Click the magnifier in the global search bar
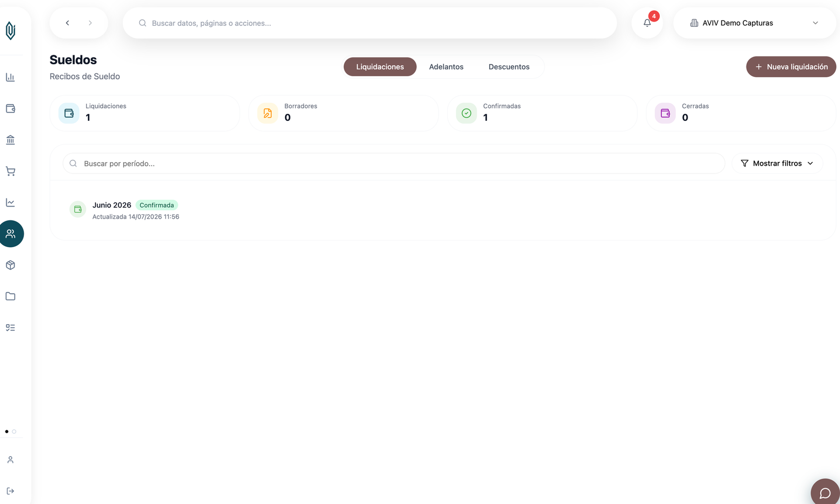 143,23
